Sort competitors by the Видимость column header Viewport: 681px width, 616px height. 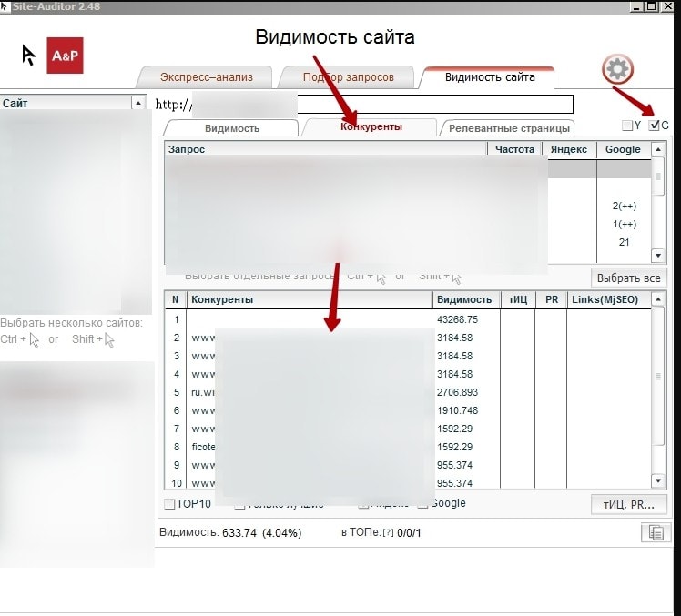(x=466, y=299)
